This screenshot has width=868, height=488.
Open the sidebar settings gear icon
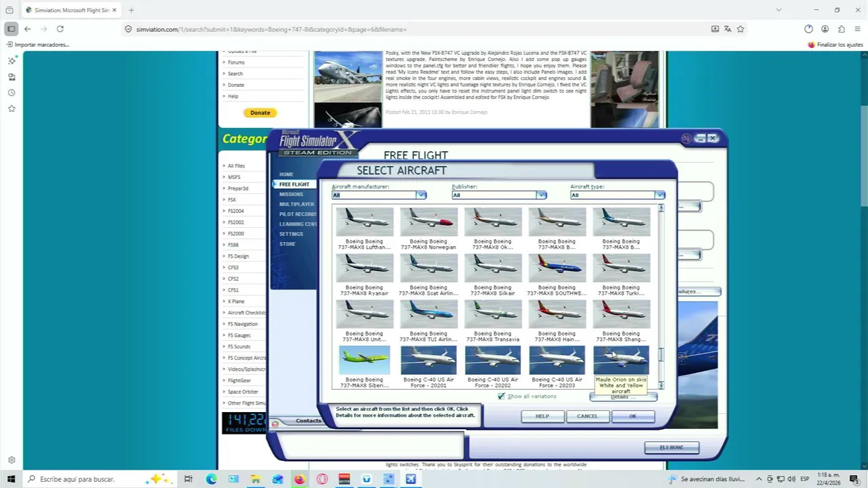[12, 460]
